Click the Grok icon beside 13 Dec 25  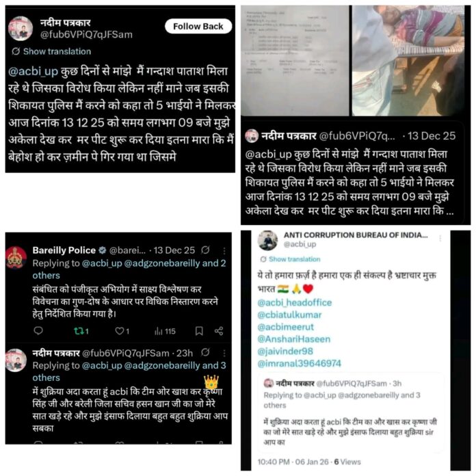tap(206, 250)
